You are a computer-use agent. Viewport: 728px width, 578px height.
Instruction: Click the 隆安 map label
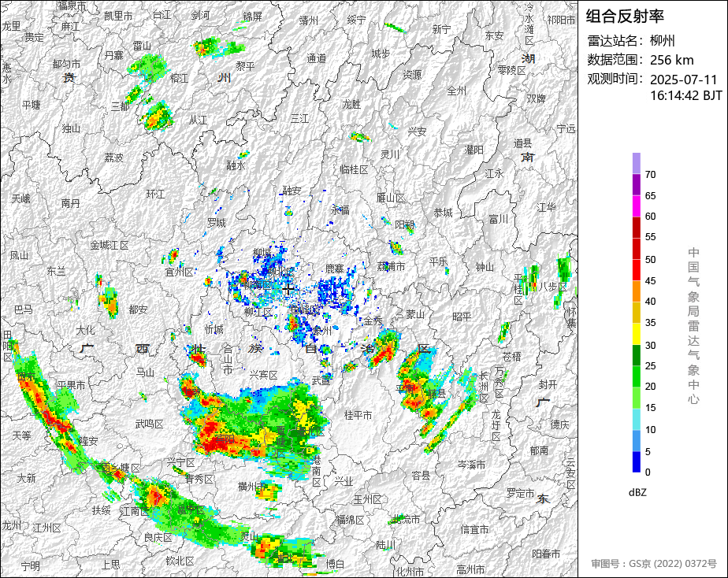tap(87, 441)
